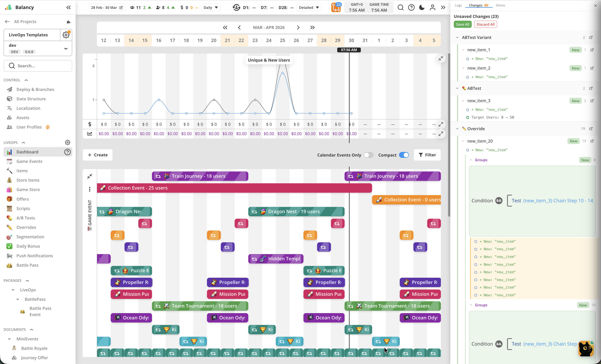Open the Daily interval dropdown
The width and height of the screenshot is (601, 364).
pos(211,8)
